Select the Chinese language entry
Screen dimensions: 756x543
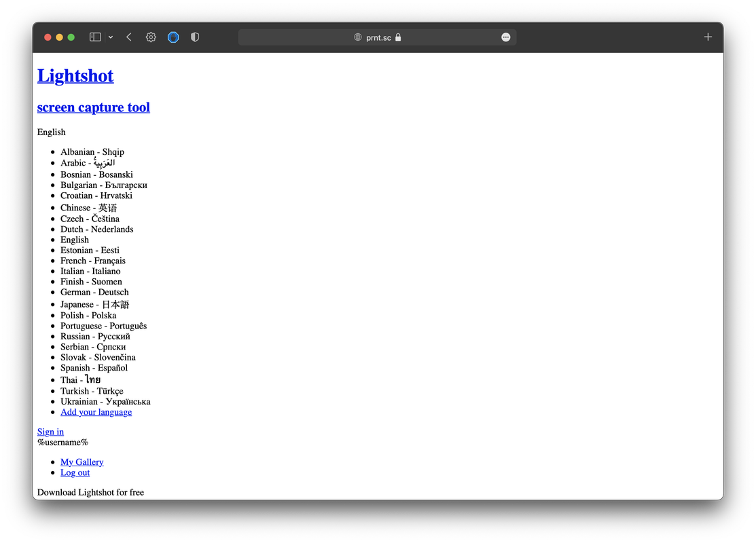point(89,208)
